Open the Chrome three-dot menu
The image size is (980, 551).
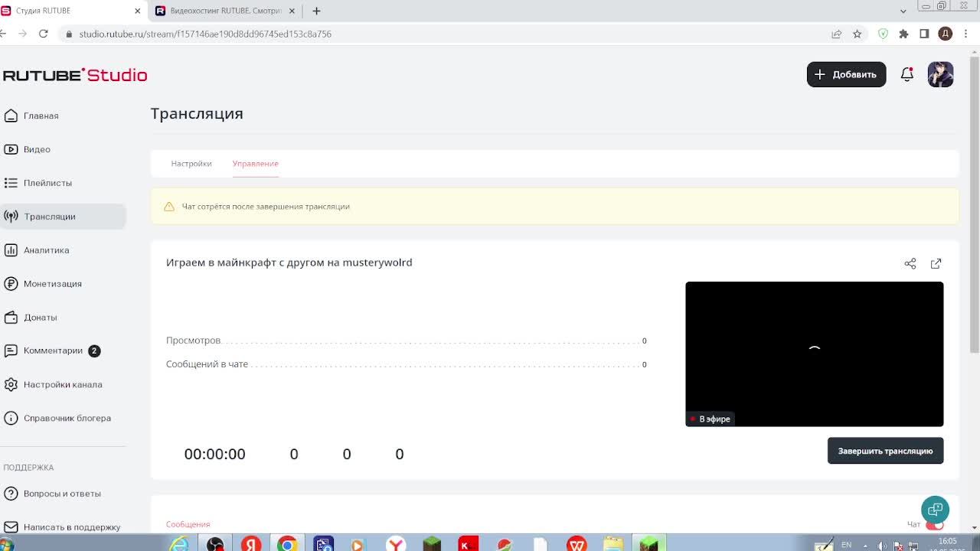(965, 34)
